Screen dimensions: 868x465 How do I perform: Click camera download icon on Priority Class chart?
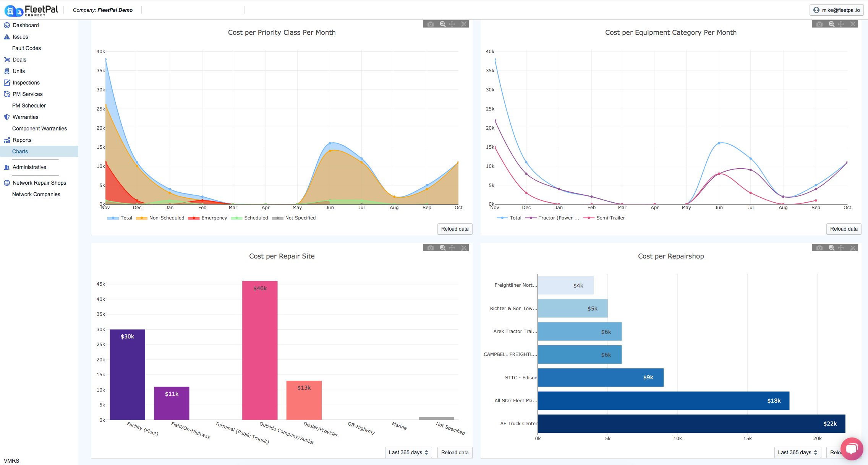431,24
